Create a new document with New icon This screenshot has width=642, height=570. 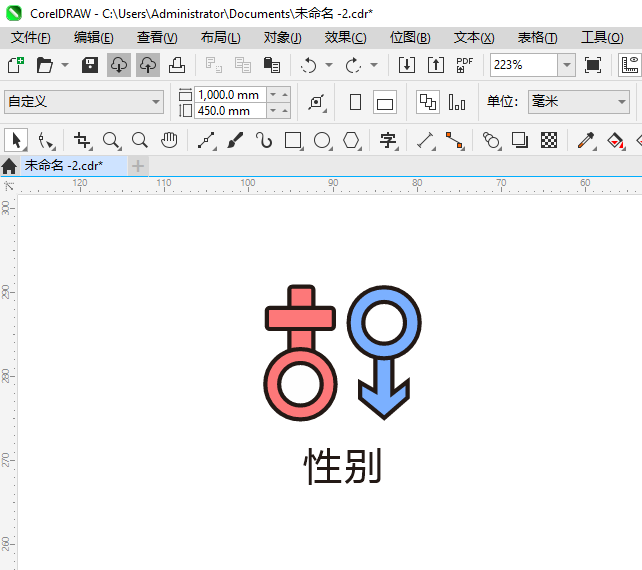click(x=16, y=65)
